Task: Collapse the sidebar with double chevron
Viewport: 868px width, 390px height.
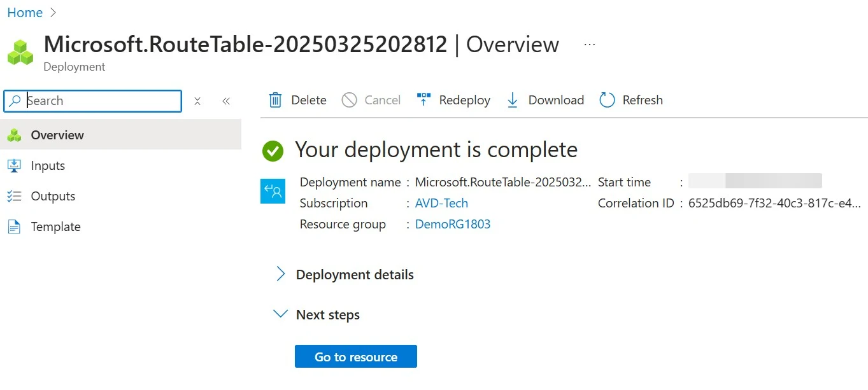Action: click(226, 101)
